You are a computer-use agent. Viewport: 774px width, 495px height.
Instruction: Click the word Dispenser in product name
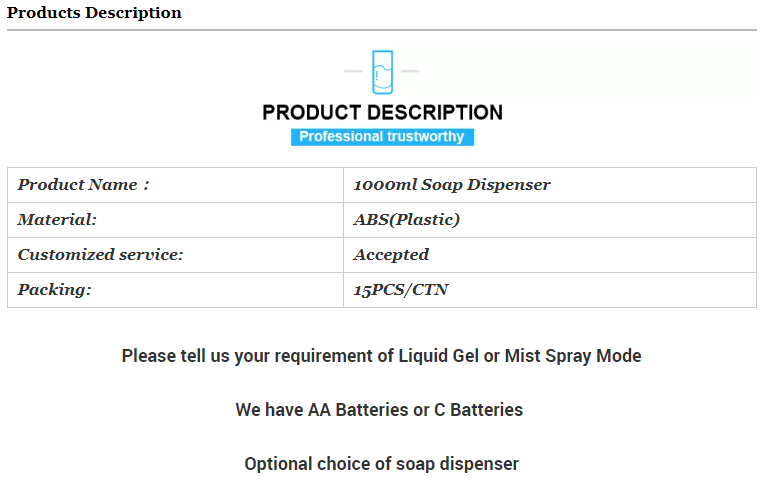[508, 185]
